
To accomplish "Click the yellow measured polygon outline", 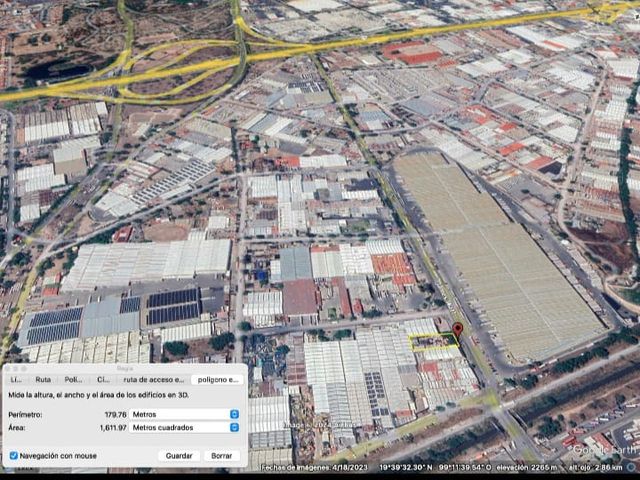I will [433, 342].
